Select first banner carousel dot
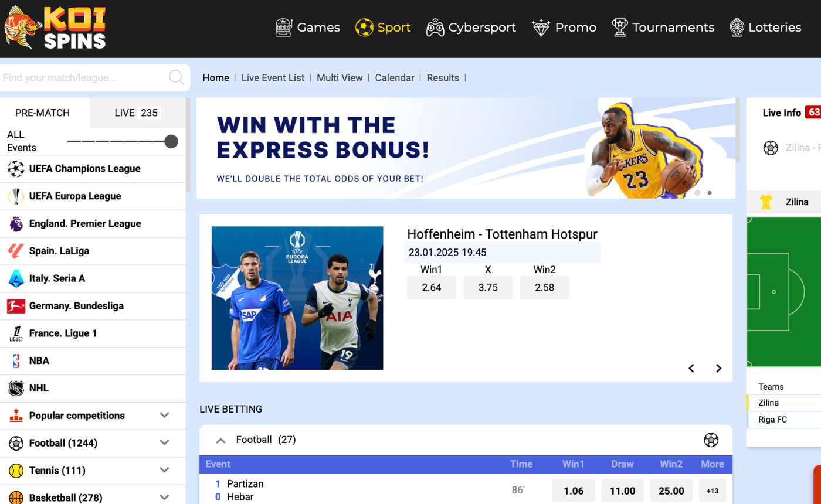 click(697, 192)
